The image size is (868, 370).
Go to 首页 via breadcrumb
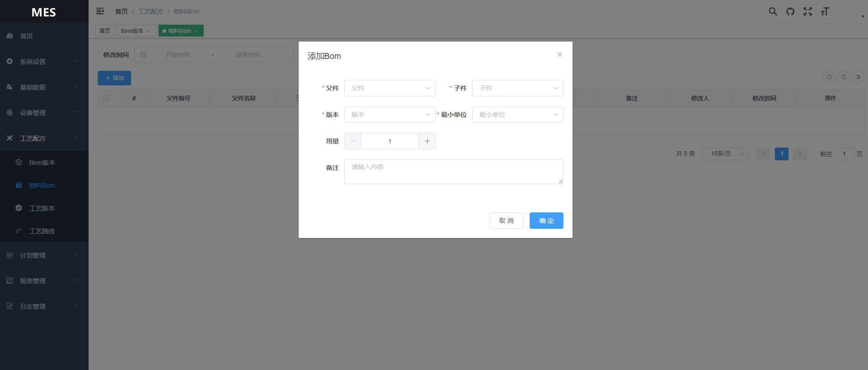tap(121, 11)
